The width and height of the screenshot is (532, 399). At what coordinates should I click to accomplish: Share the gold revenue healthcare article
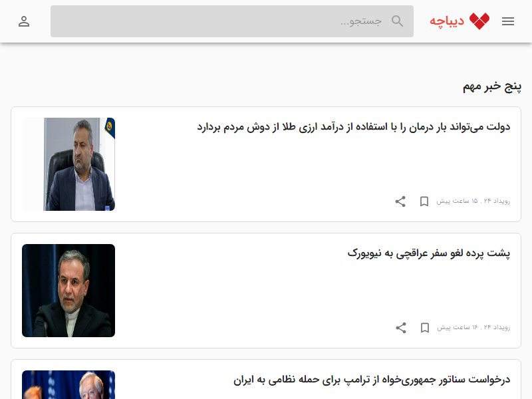pos(400,201)
